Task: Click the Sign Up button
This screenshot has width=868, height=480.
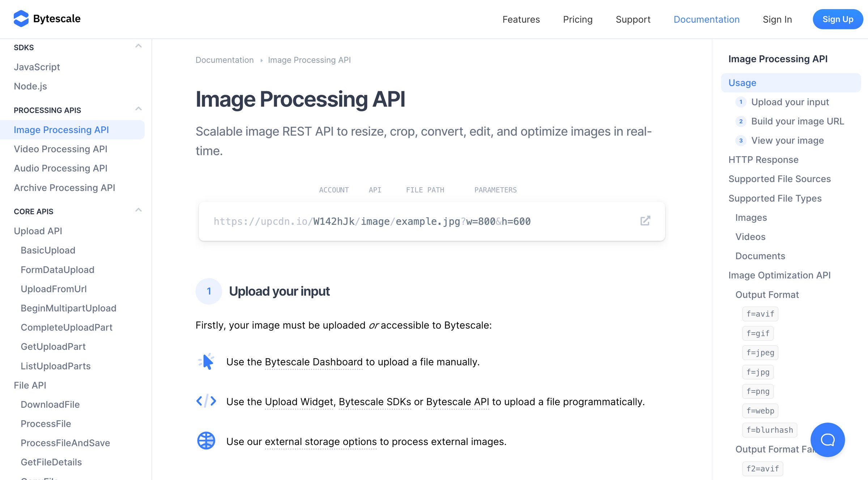Action: click(x=838, y=19)
